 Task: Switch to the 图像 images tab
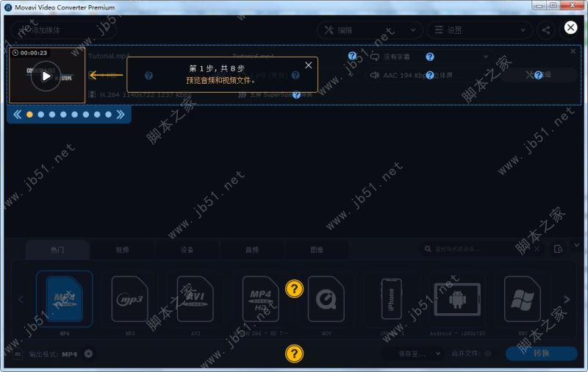tap(317, 250)
